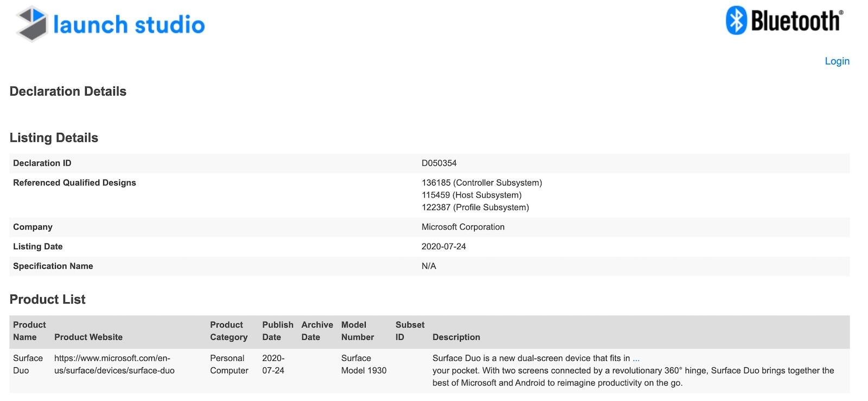Viewport: 868px width, 401px height.
Task: Click the Microsoft Corporation company value
Action: click(x=463, y=227)
